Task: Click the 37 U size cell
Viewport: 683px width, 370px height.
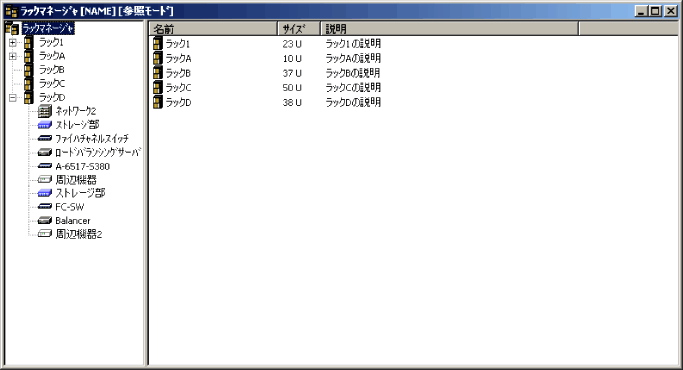Action: pos(292,73)
